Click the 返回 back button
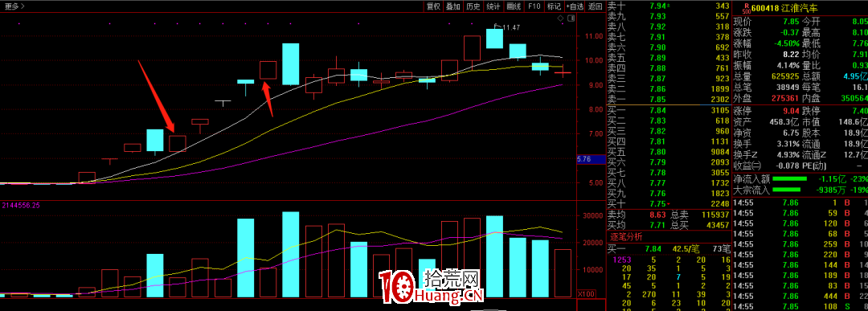Image resolution: width=868 pixels, height=311 pixels. pos(595,6)
